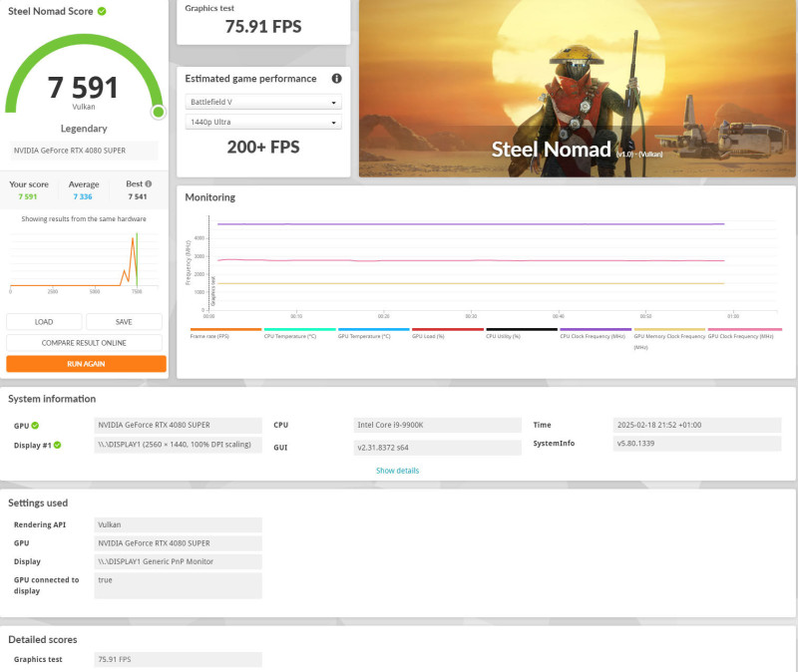798x672 pixels.
Task: Click the green validation check beside Steel Nomad Score
Action: pos(102,11)
